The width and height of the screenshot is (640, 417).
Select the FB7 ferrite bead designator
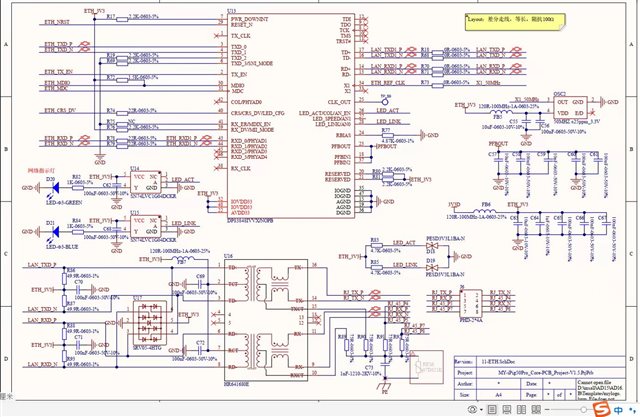pyautogui.click(x=182, y=263)
